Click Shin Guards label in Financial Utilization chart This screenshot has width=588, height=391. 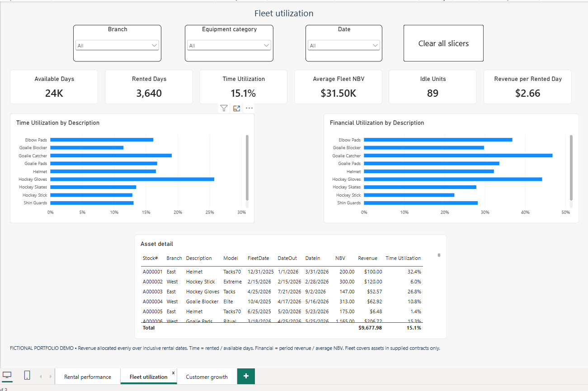[349, 203]
